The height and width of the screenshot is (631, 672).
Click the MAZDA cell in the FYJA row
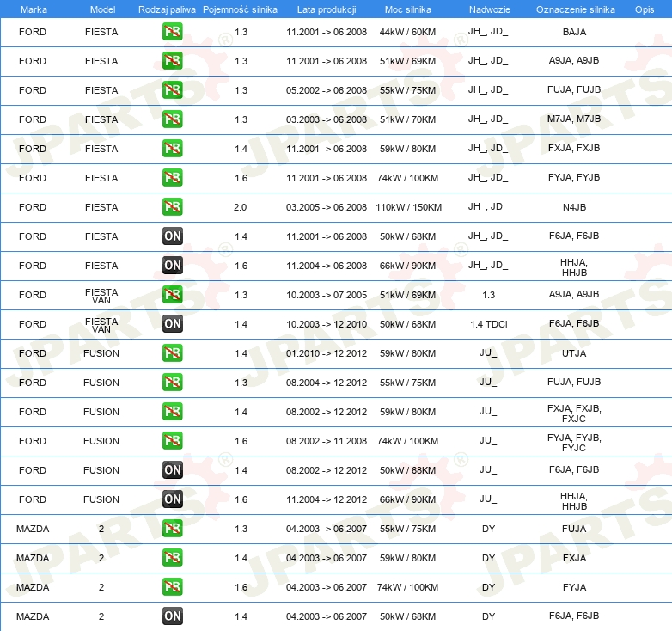[x=33, y=587]
